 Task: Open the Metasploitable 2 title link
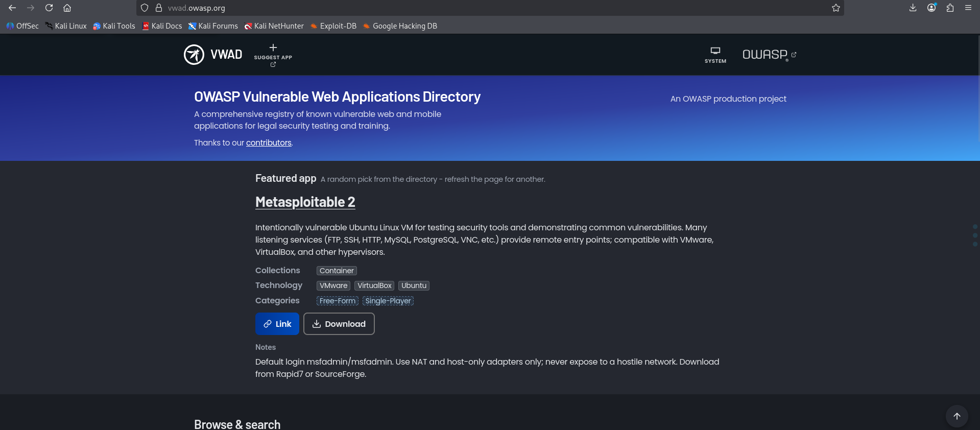click(x=305, y=202)
